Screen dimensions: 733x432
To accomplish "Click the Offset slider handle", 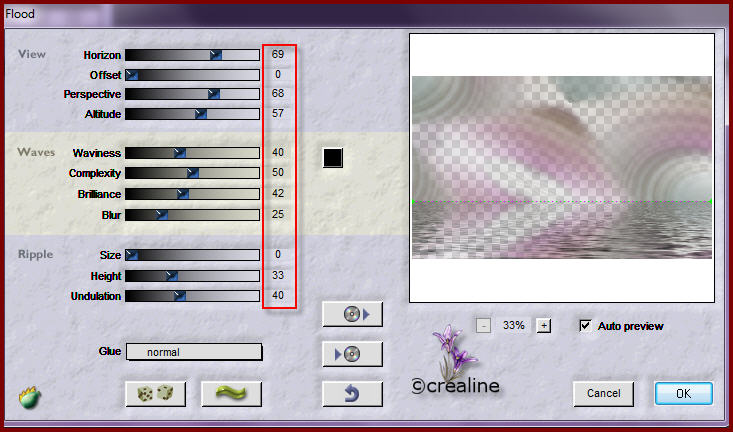I will [132, 75].
